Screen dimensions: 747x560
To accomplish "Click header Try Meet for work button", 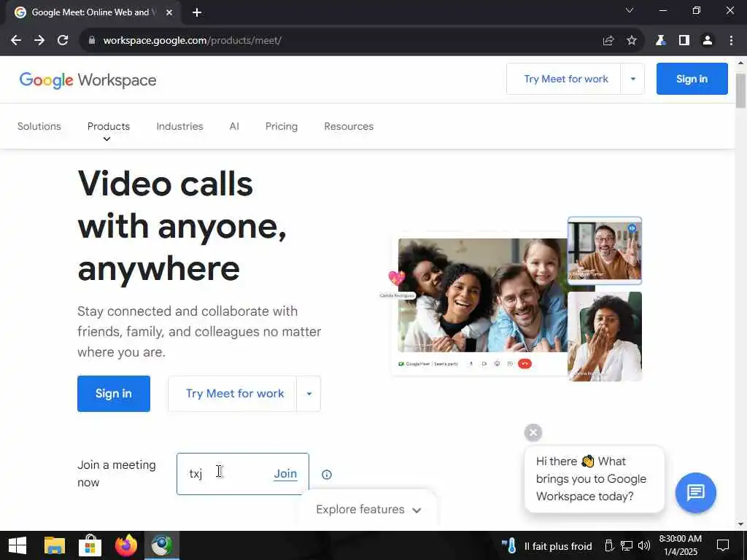I will [x=565, y=79].
